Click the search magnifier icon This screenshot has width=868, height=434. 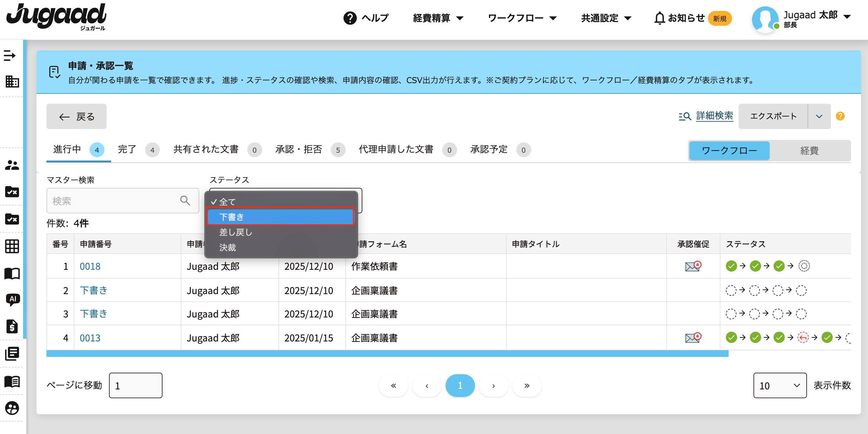[185, 201]
